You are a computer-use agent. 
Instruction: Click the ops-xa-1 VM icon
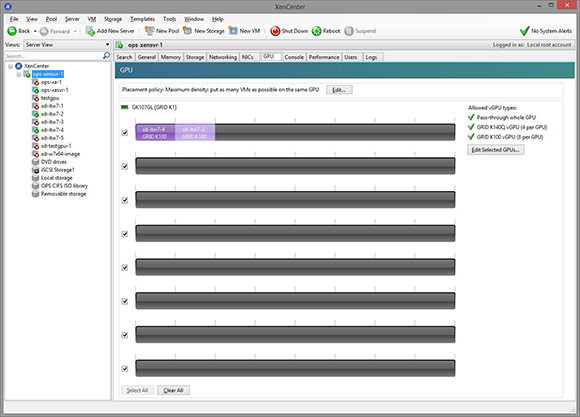coord(36,82)
